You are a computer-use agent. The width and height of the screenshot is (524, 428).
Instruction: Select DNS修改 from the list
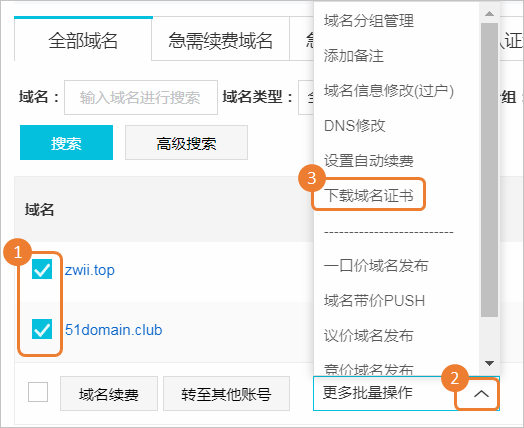tap(355, 126)
